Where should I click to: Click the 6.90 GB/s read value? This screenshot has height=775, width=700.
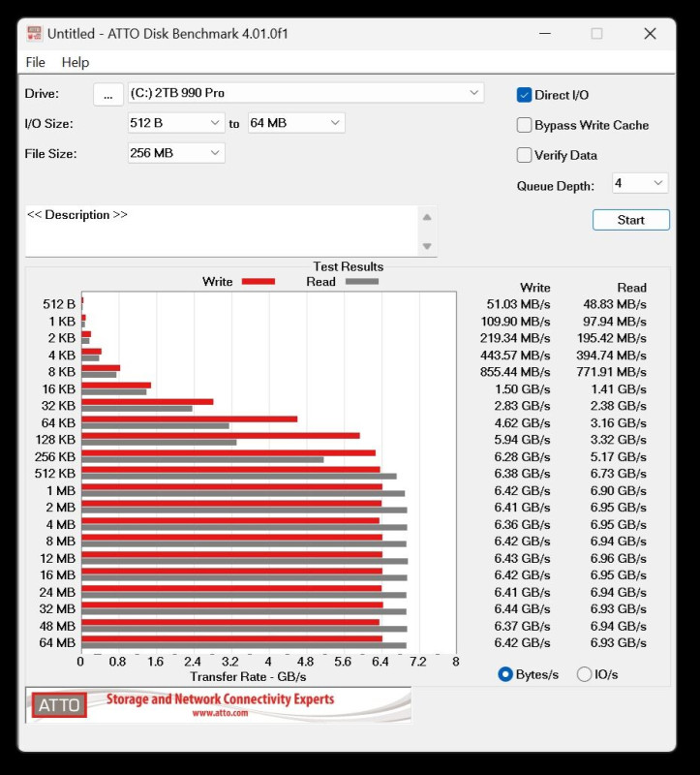[619, 491]
